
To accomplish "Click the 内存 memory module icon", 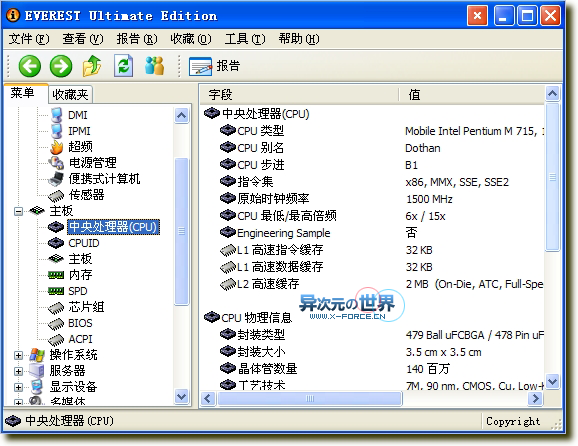I will tap(56, 275).
